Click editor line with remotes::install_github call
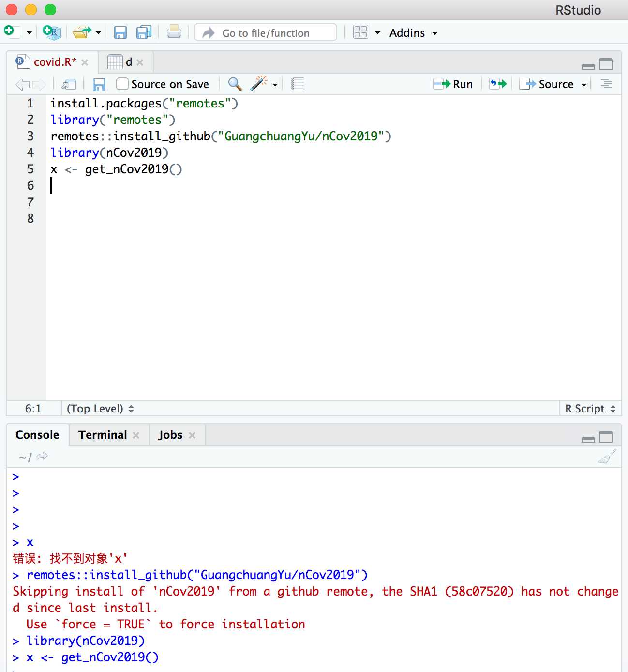Image resolution: width=628 pixels, height=672 pixels. [x=221, y=136]
